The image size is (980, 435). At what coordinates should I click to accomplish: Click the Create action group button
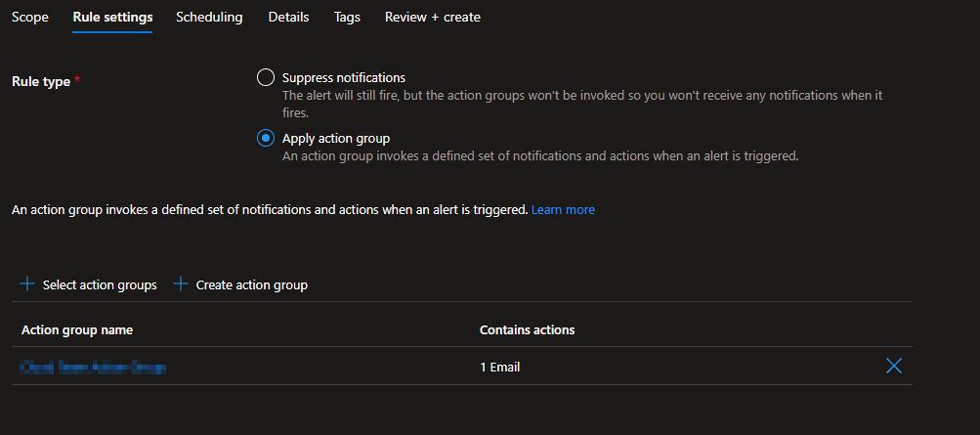(240, 285)
